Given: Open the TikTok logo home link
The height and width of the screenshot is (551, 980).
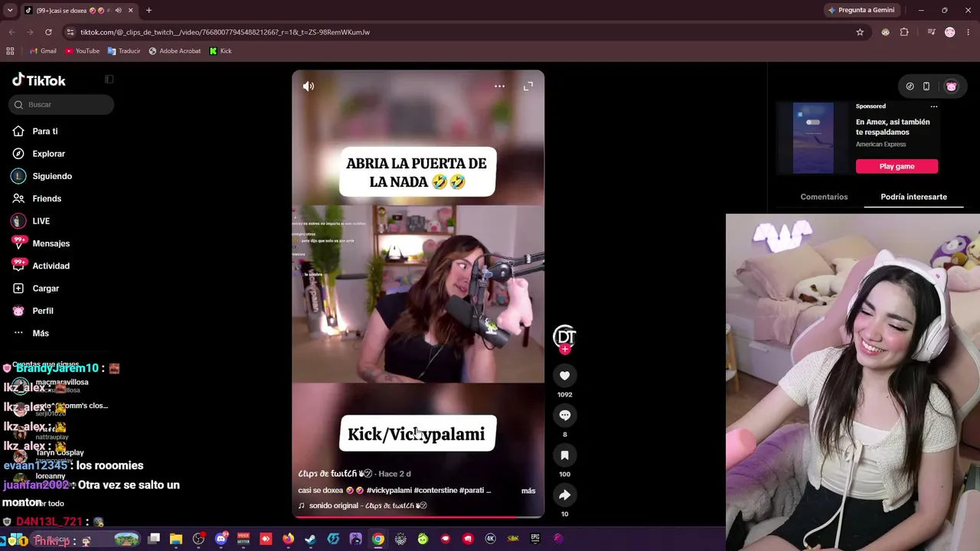Looking at the screenshot, I should pos(39,80).
